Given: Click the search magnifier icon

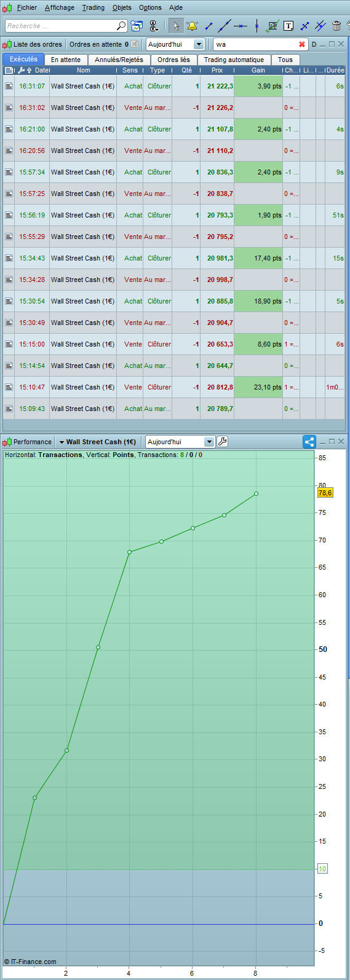Looking at the screenshot, I should [x=121, y=26].
